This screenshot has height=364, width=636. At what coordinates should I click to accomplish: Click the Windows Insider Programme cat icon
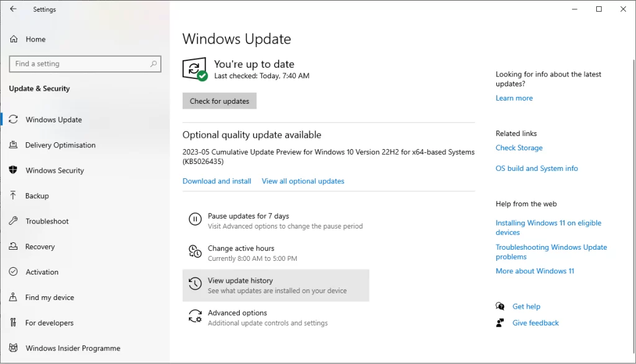pyautogui.click(x=14, y=348)
